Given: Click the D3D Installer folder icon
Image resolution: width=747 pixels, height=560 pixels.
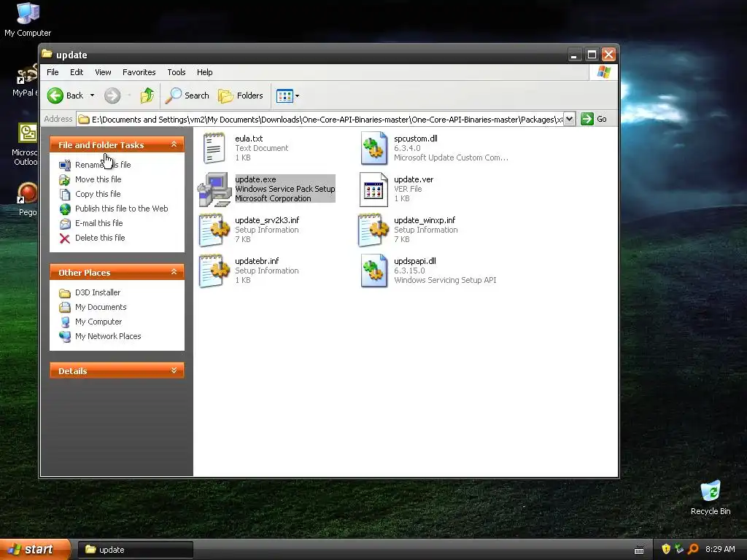Looking at the screenshot, I should tap(65, 293).
